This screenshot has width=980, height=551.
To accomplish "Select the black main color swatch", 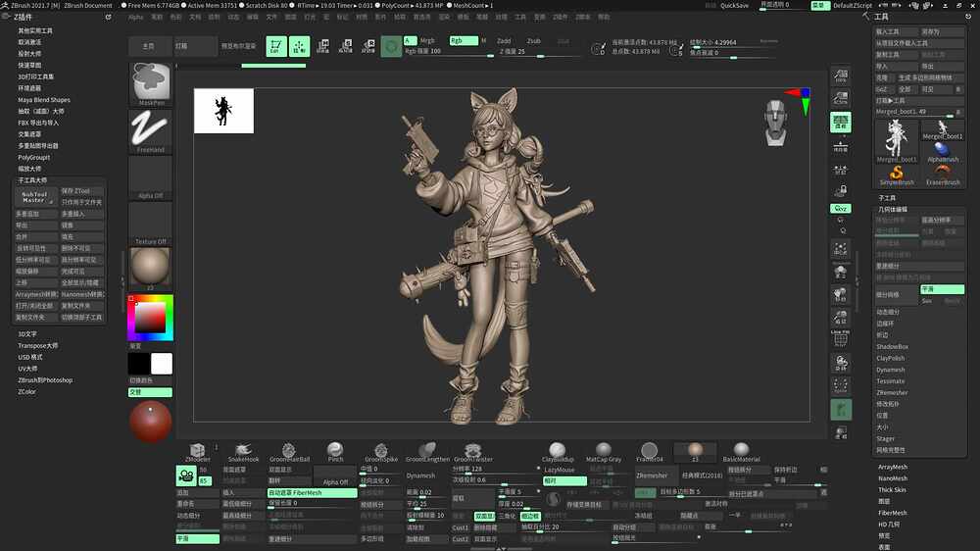I will pyautogui.click(x=139, y=364).
